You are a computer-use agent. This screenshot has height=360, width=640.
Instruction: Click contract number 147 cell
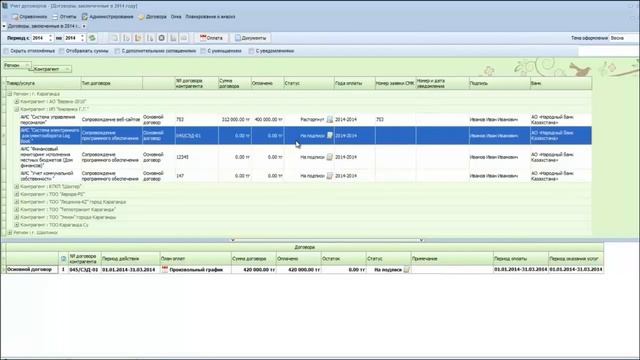197,176
